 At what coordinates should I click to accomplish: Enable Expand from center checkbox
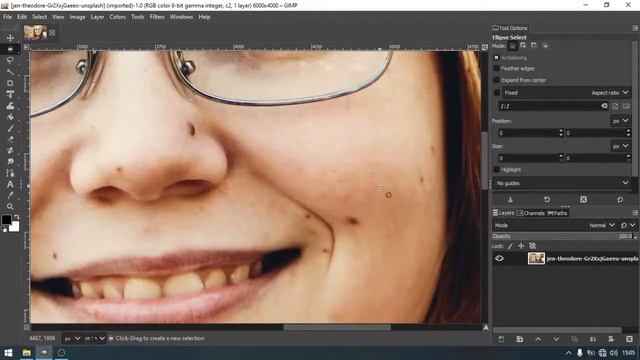pyautogui.click(x=496, y=80)
